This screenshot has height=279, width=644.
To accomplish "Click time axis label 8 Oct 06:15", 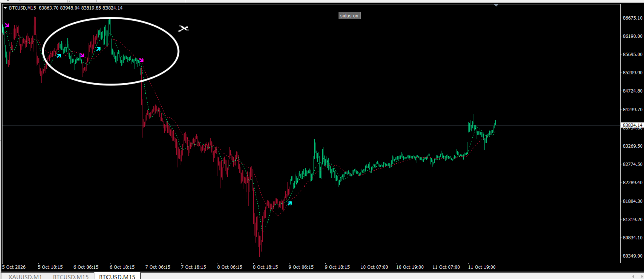I will point(230,267).
